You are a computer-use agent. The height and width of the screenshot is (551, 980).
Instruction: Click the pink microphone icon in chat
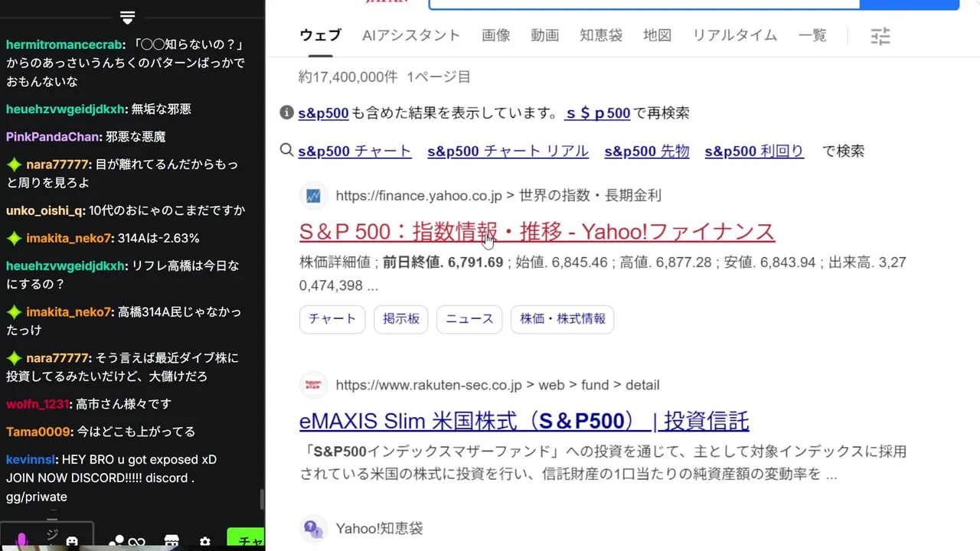point(21,541)
